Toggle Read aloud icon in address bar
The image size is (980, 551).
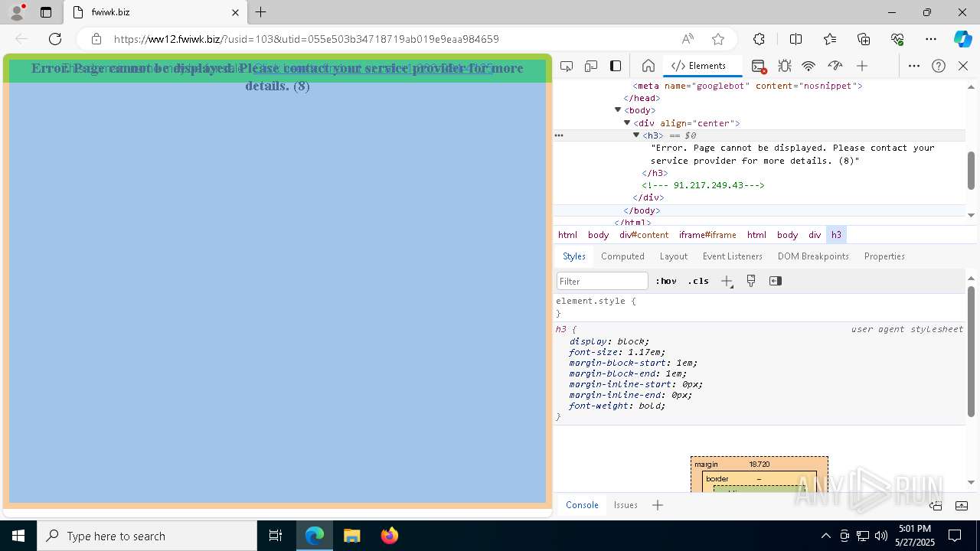tap(688, 39)
